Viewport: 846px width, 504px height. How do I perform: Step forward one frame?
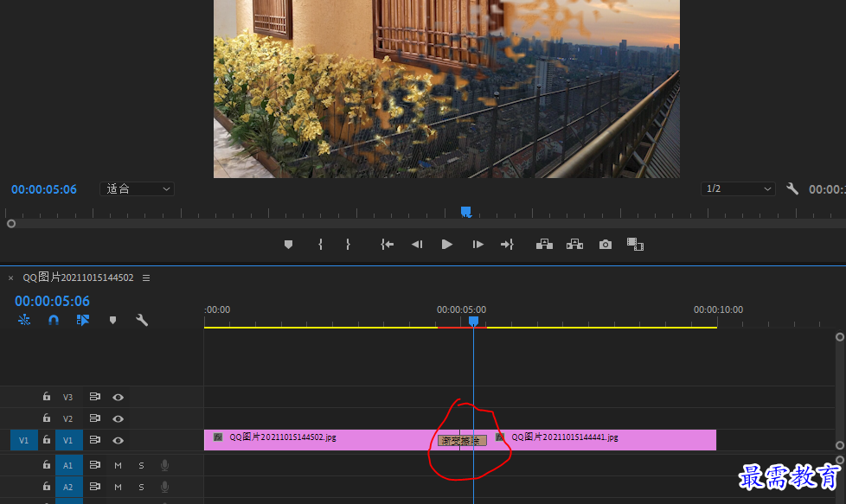tap(478, 245)
